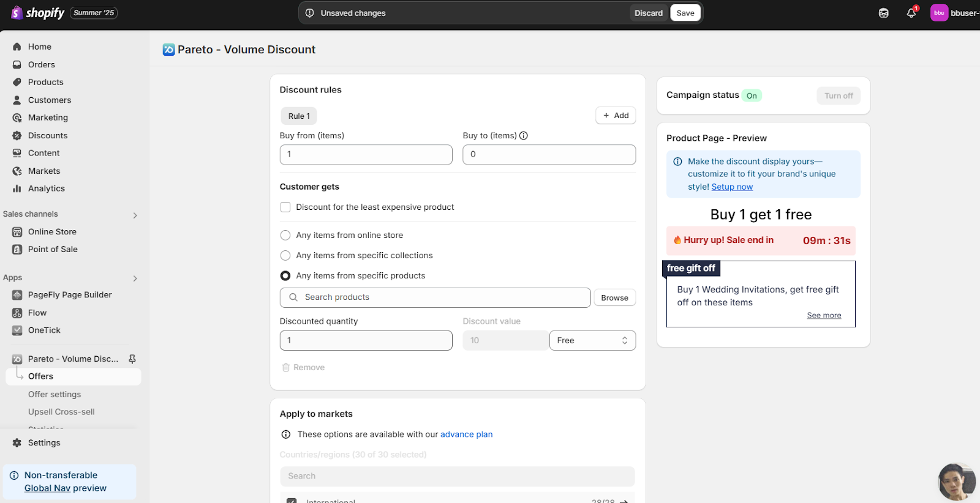This screenshot has height=503, width=980.
Task: Select Any items from specific products
Action: [x=285, y=276]
